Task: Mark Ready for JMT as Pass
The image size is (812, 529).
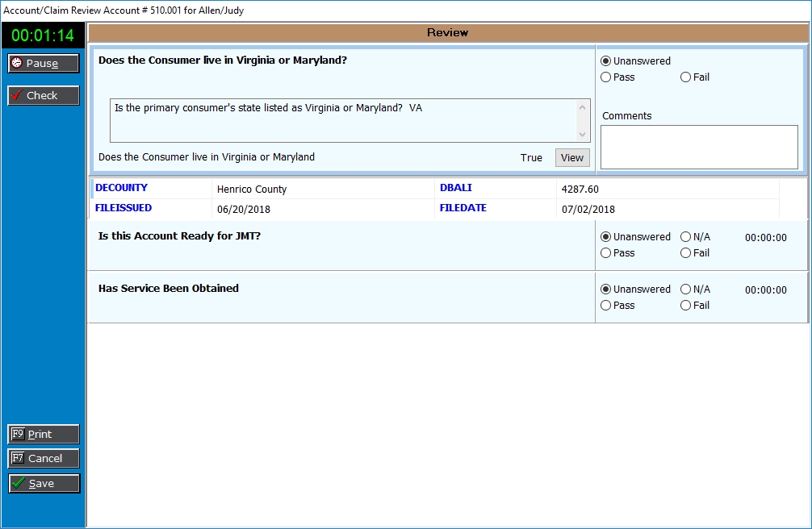Action: [x=606, y=253]
